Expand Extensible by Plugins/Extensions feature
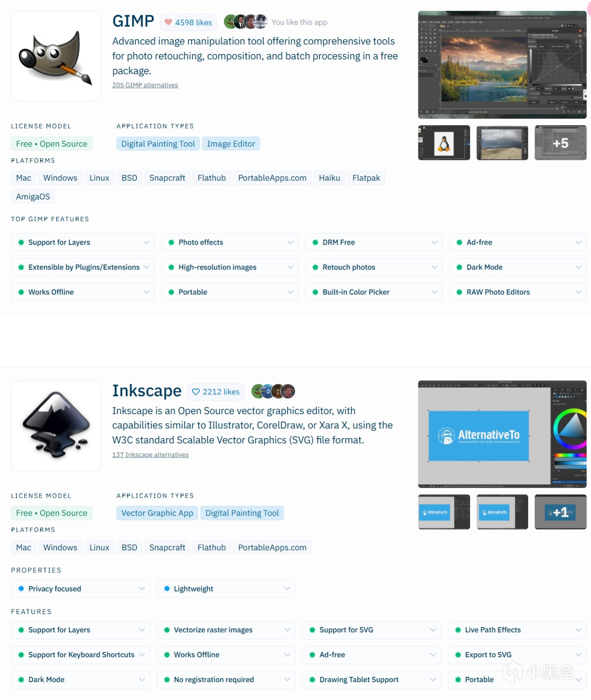 (x=83, y=267)
